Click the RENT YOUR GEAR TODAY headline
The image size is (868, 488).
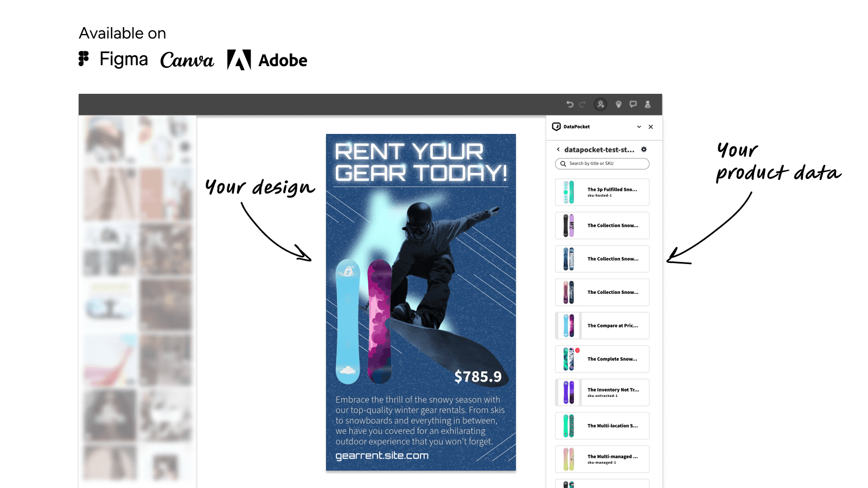(421, 162)
